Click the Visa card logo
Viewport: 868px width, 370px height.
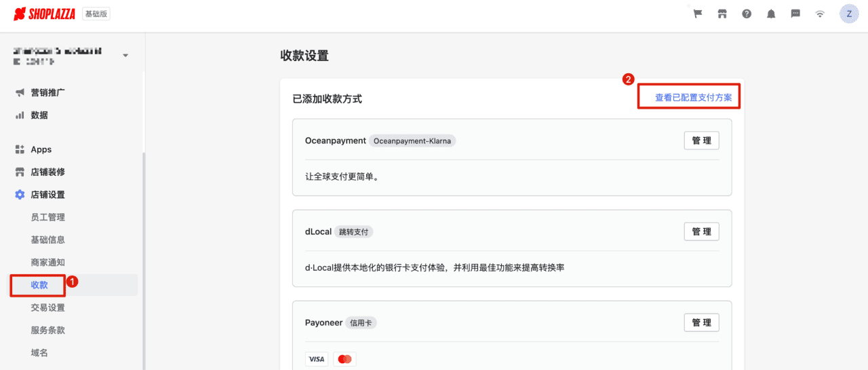pos(316,359)
